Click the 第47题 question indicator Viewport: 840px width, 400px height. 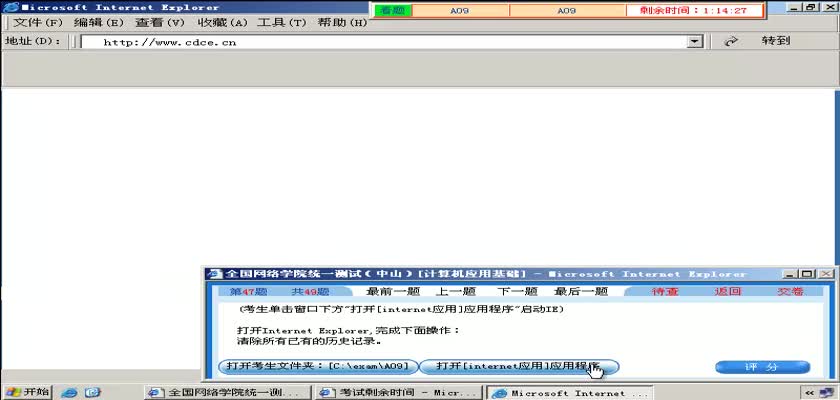(249, 292)
